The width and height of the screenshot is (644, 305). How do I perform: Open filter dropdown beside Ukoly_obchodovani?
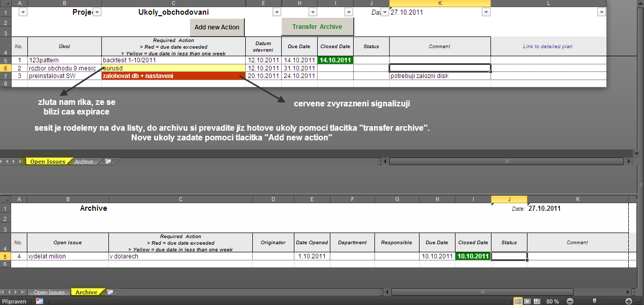(277, 12)
